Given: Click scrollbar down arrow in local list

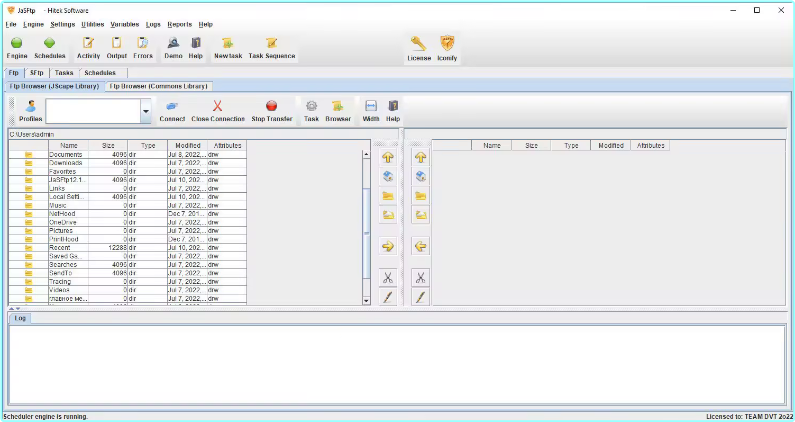Looking at the screenshot, I should point(367,300).
